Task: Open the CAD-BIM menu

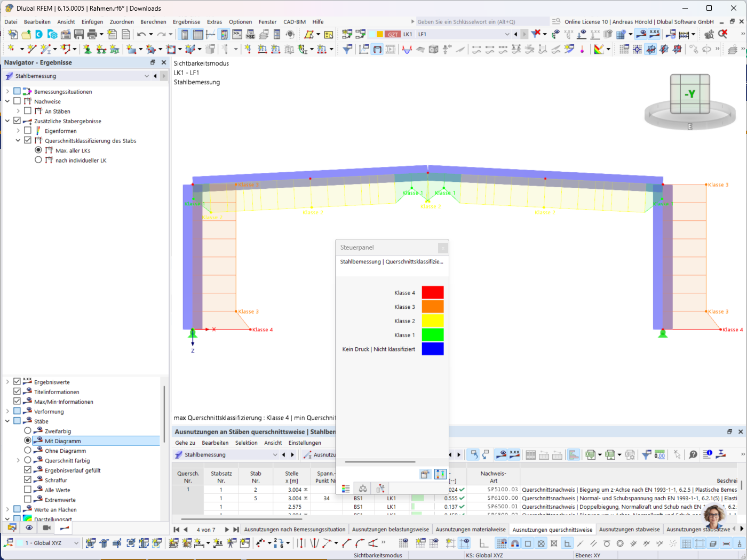Action: pos(295,22)
